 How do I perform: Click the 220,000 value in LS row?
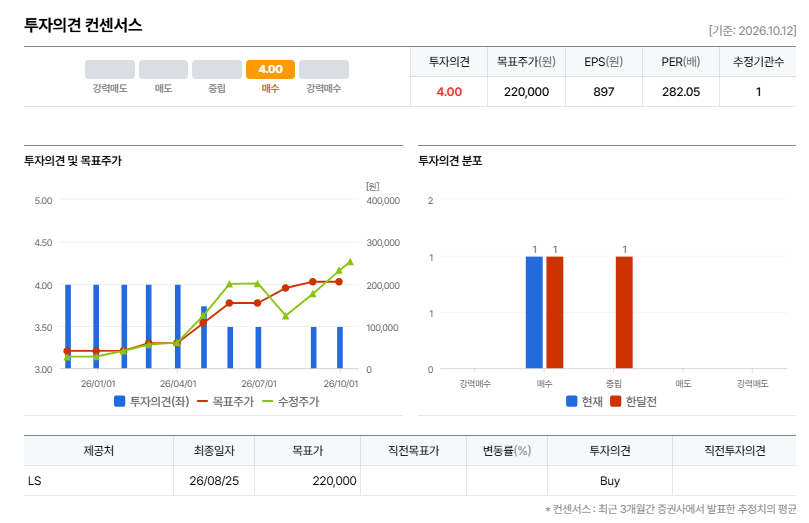coord(334,481)
